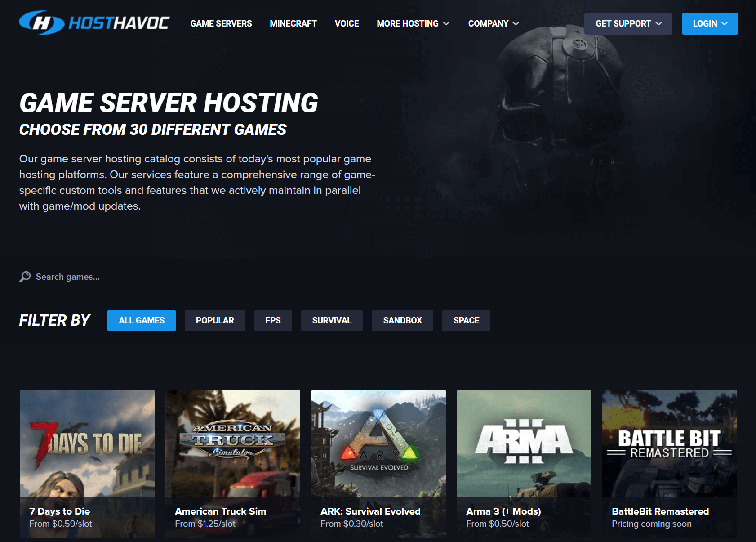Expand the Company dropdown menu

click(494, 23)
